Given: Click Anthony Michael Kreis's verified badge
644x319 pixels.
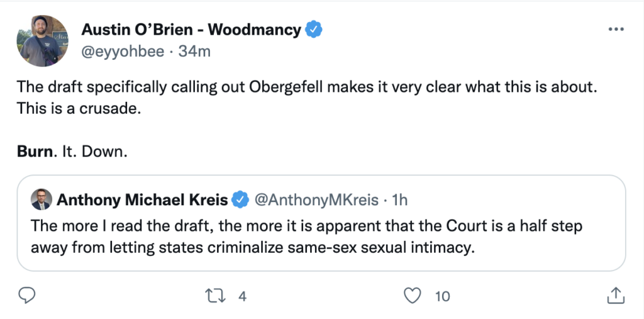Looking at the screenshot, I should [x=240, y=200].
